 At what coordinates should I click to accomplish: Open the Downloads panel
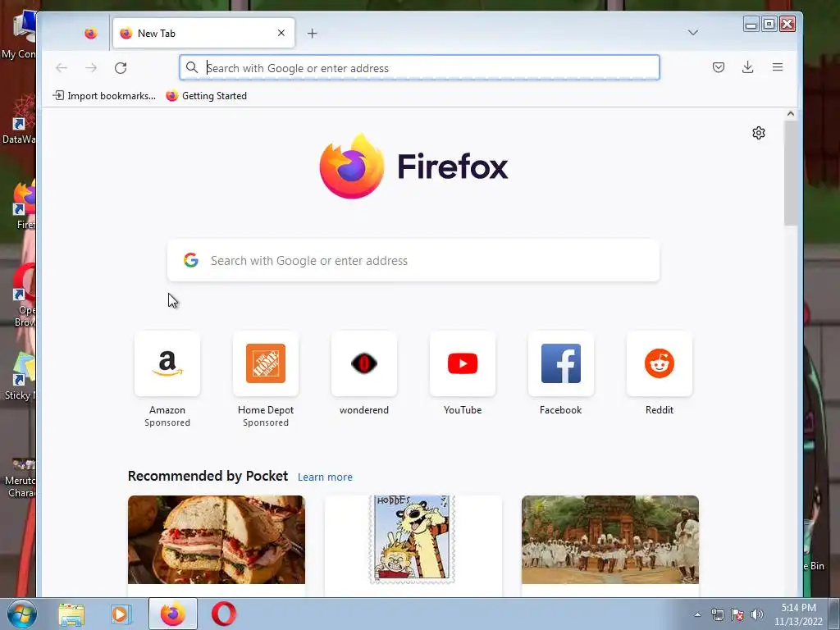coord(748,67)
